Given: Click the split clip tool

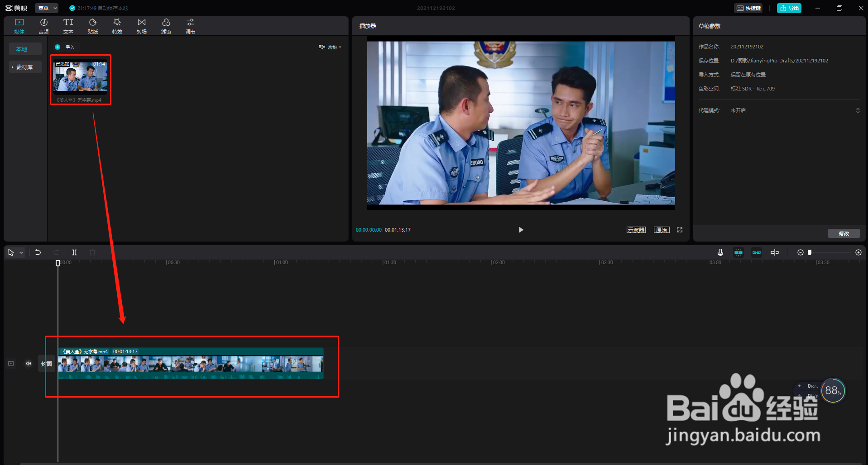Looking at the screenshot, I should tap(74, 252).
